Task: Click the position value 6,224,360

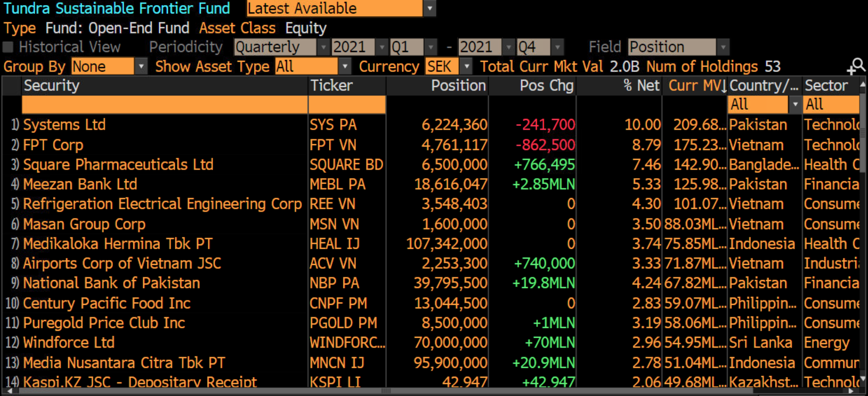Action: (454, 125)
